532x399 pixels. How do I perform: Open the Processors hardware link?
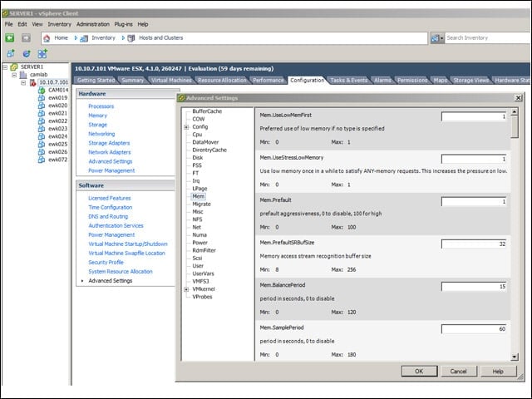click(x=101, y=106)
